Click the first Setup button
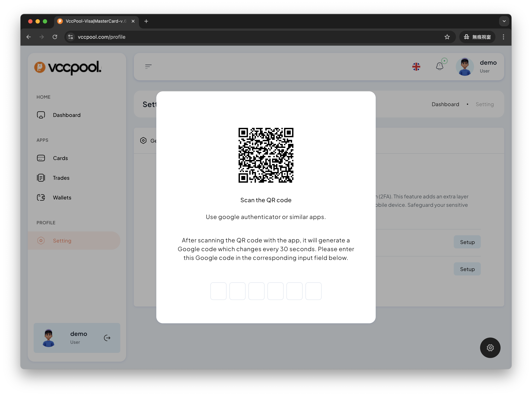532x396 pixels. click(x=467, y=242)
